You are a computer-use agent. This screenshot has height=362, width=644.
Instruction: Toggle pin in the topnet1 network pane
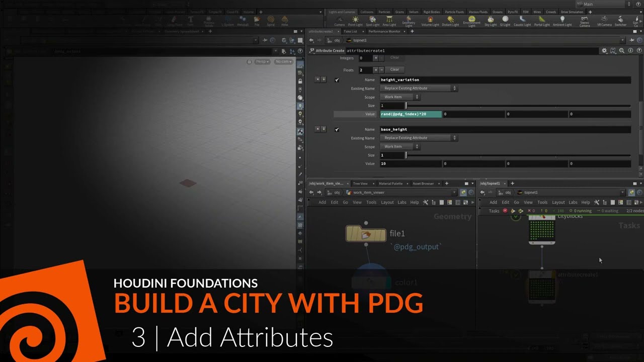(x=631, y=193)
